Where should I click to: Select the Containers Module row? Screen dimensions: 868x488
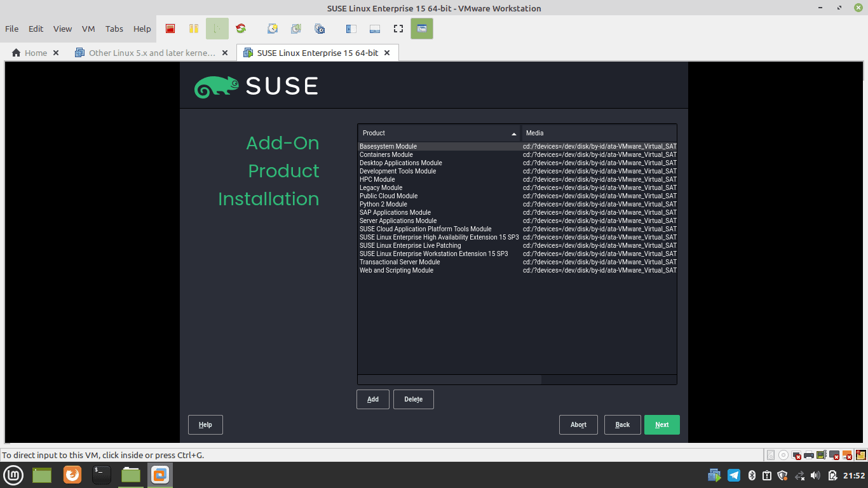tap(517, 154)
